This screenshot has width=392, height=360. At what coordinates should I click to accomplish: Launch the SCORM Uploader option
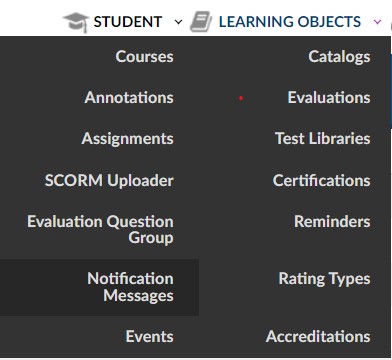coord(109,181)
